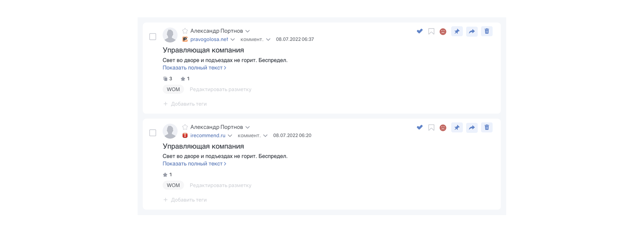The height and width of the screenshot is (232, 644).
Task: Pin the irecommend.ru post
Action: click(456, 128)
